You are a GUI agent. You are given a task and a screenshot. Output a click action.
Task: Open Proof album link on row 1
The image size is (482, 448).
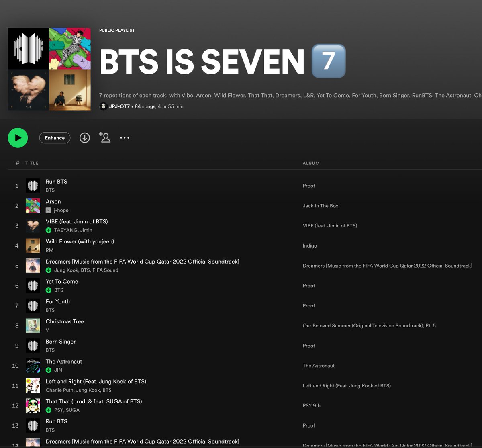(309, 186)
